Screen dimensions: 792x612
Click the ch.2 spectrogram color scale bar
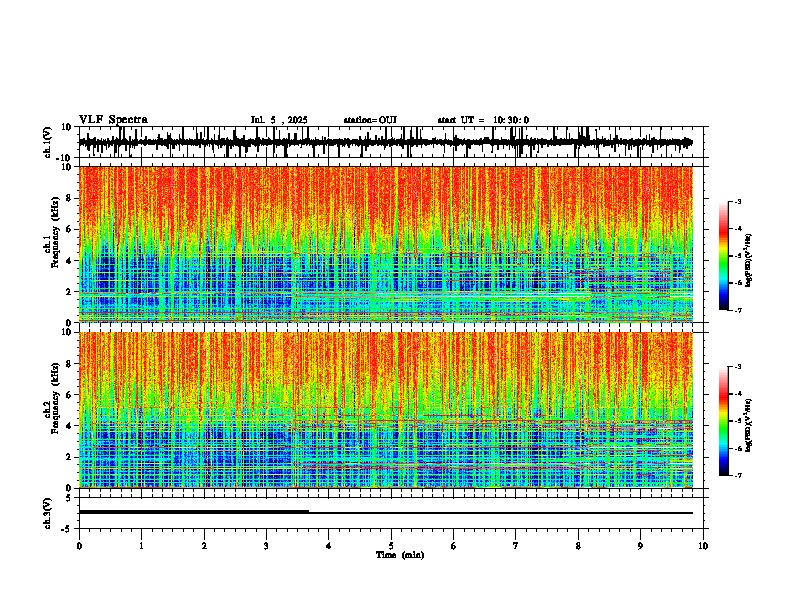point(723,421)
